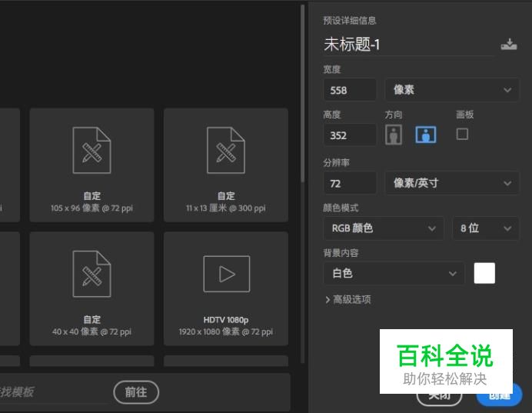Open the 白色 background content dropdown
The height and width of the screenshot is (413, 532).
394,273
